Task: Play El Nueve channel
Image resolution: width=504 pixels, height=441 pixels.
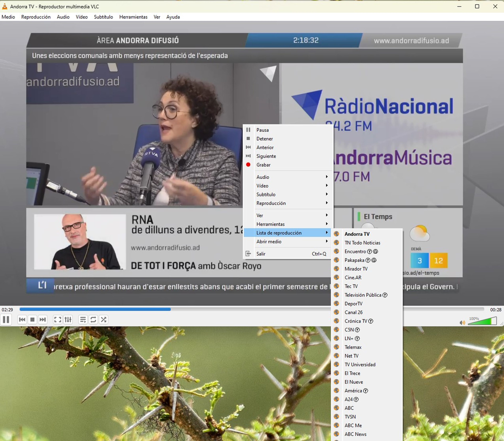Action: tap(367, 382)
